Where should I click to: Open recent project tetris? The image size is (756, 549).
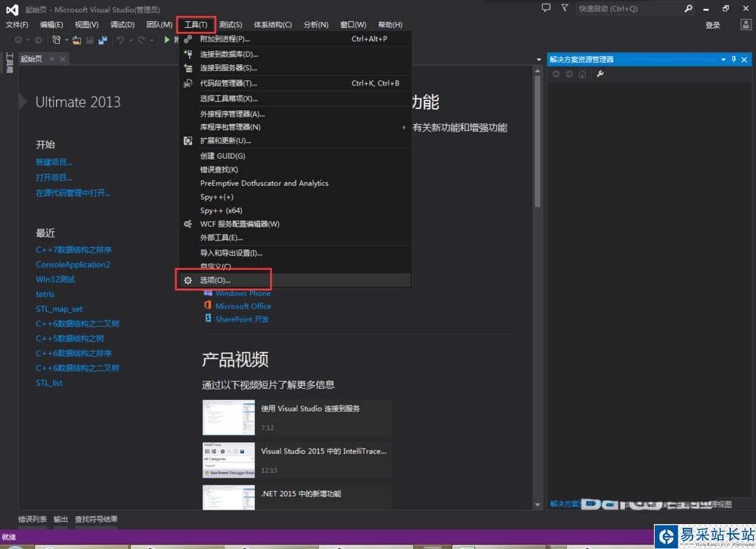45,294
